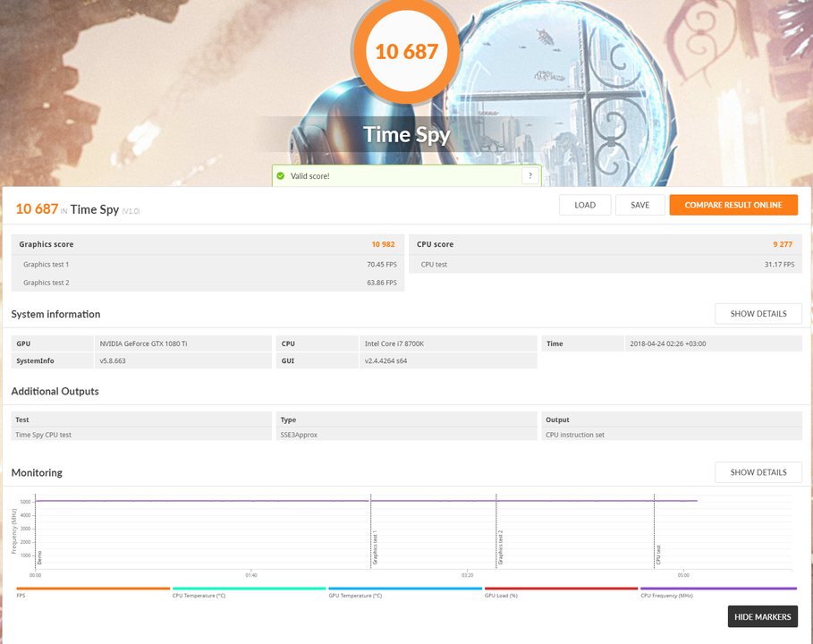Select the Graphics test 2 chart marker
This screenshot has height=644, width=813.
(x=500, y=547)
